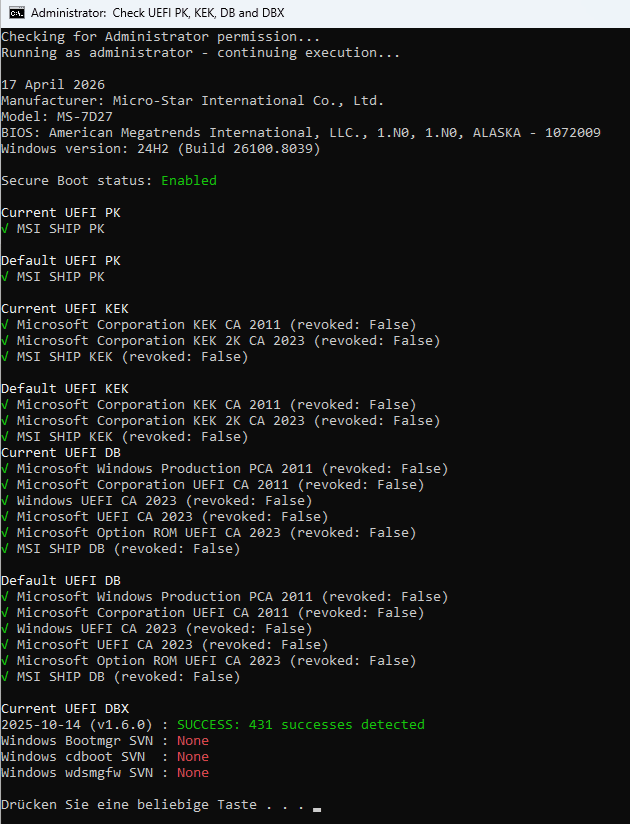The width and height of the screenshot is (630, 824).
Task: Click the command prompt icon in title bar
Action: coord(13,13)
